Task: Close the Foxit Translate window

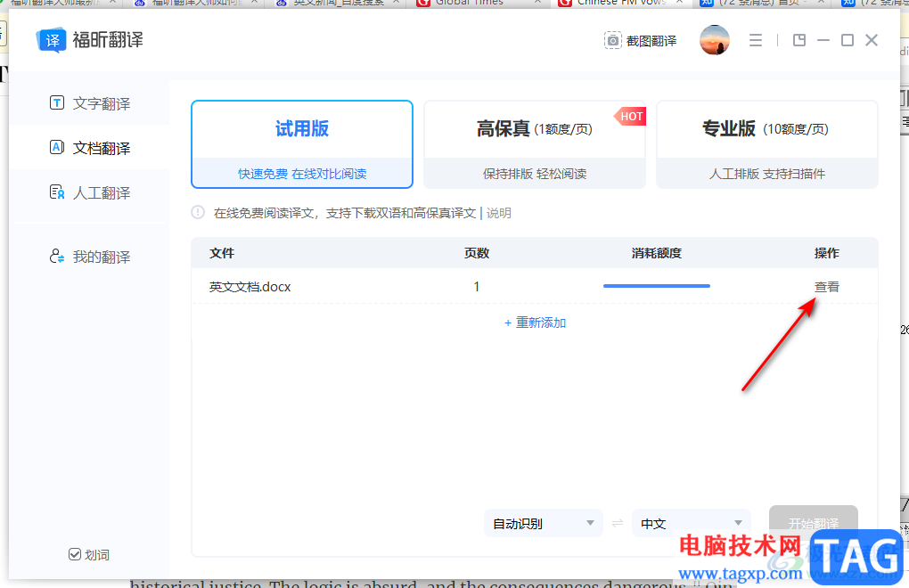Action: (872, 40)
